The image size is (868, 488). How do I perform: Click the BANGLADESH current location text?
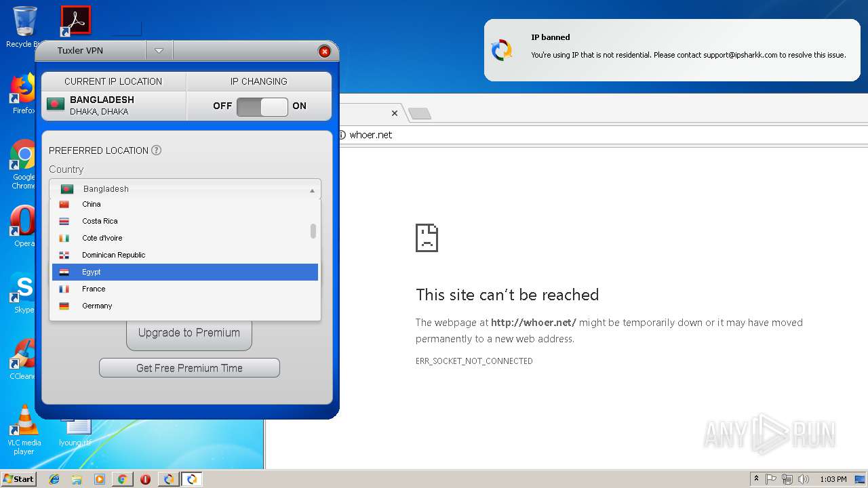pos(102,100)
